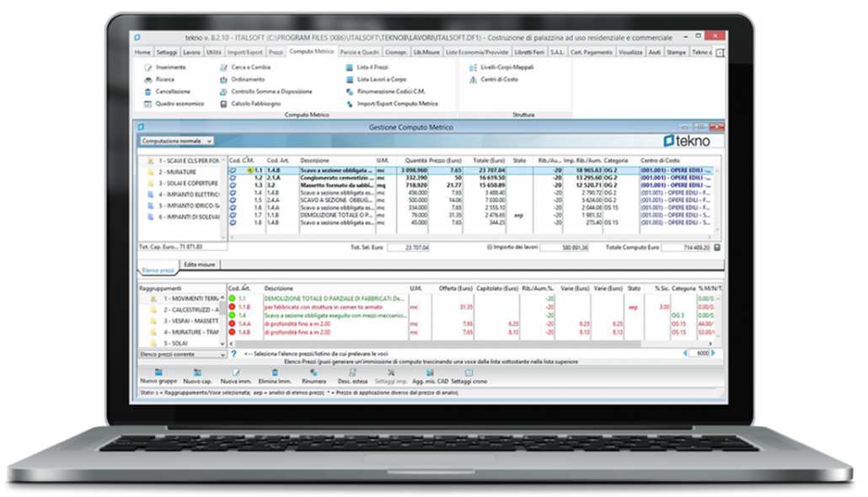
Task: Select 3 - SOLAI E COPERTURE chapter
Action: click(183, 183)
